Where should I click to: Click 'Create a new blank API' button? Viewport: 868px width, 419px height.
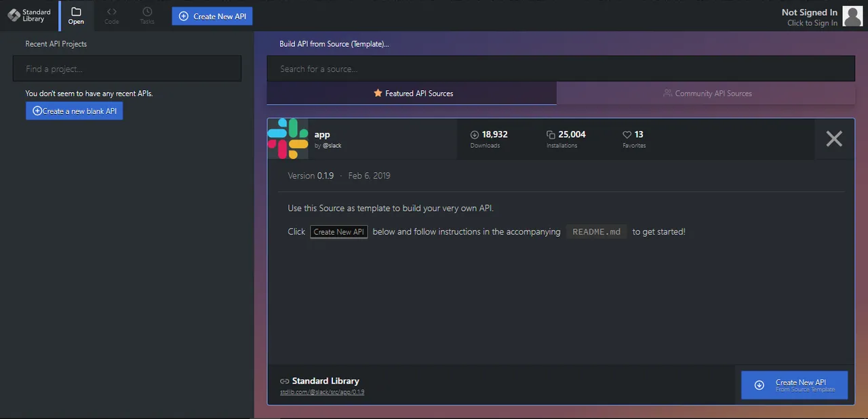(x=75, y=111)
